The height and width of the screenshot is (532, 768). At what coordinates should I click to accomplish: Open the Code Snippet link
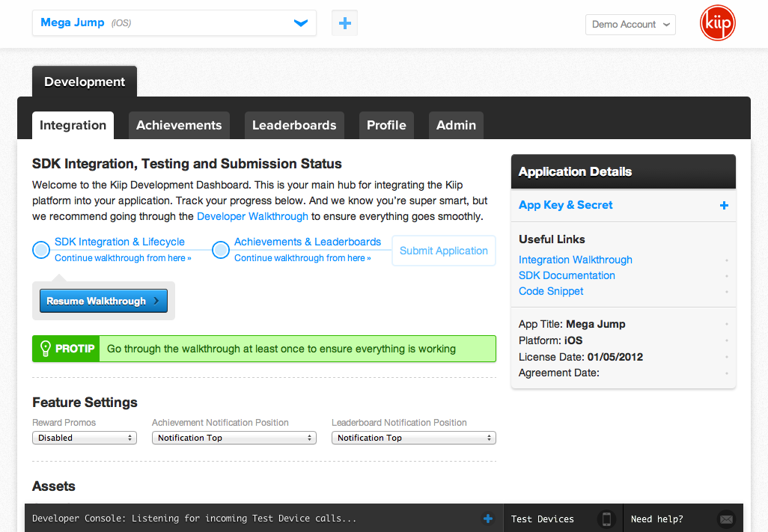[551, 291]
